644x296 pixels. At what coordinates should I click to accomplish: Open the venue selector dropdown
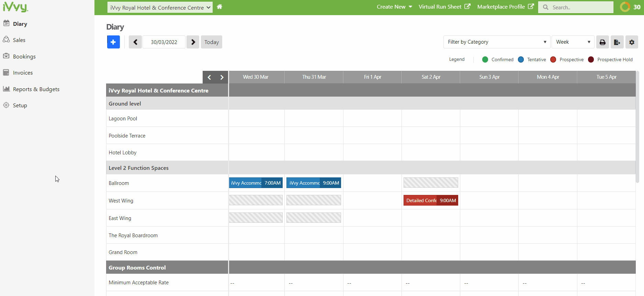coord(160,8)
